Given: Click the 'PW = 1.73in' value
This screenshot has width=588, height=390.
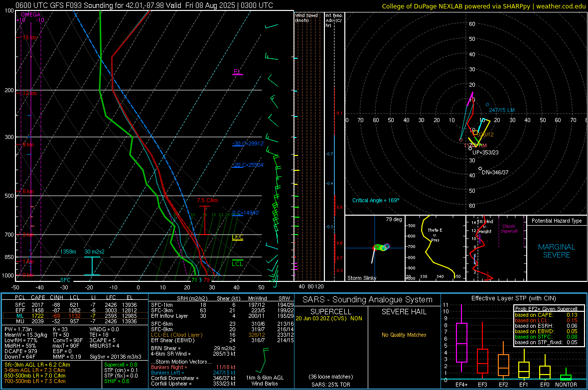Looking at the screenshot, I should tap(18, 329).
